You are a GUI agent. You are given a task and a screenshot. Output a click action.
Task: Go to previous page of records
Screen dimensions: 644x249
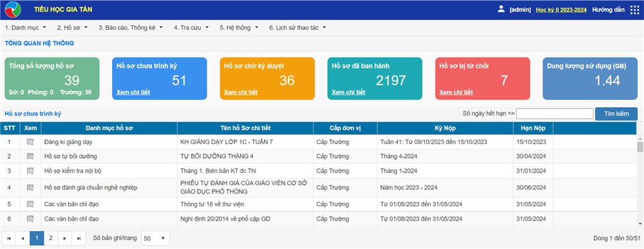pyautogui.click(x=23, y=238)
